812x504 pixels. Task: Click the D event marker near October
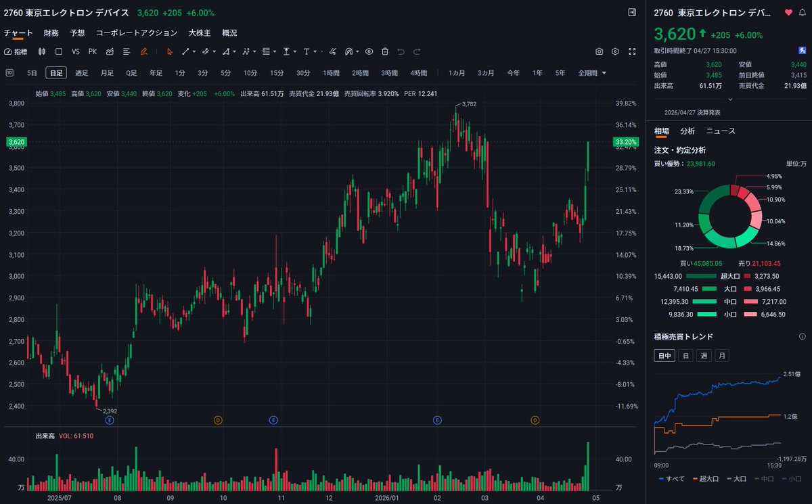218,420
